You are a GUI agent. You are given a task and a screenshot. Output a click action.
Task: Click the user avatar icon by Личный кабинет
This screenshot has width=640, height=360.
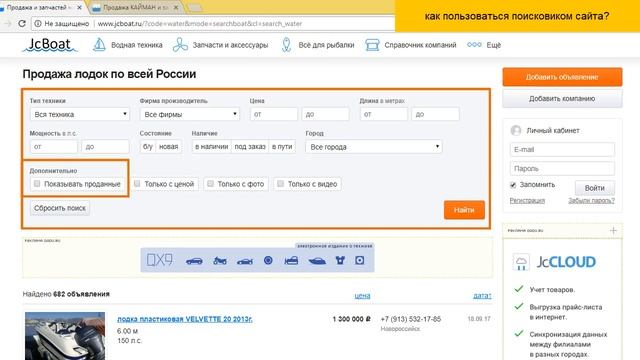tap(516, 130)
